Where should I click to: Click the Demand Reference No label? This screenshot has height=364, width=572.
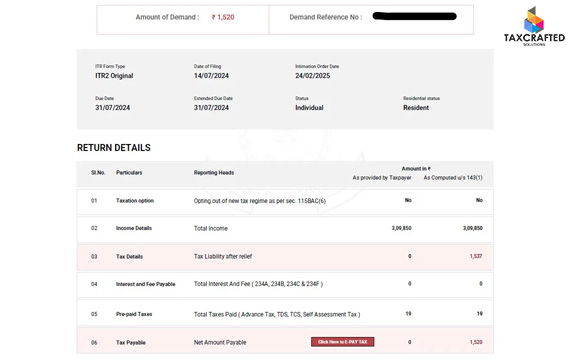pos(326,17)
